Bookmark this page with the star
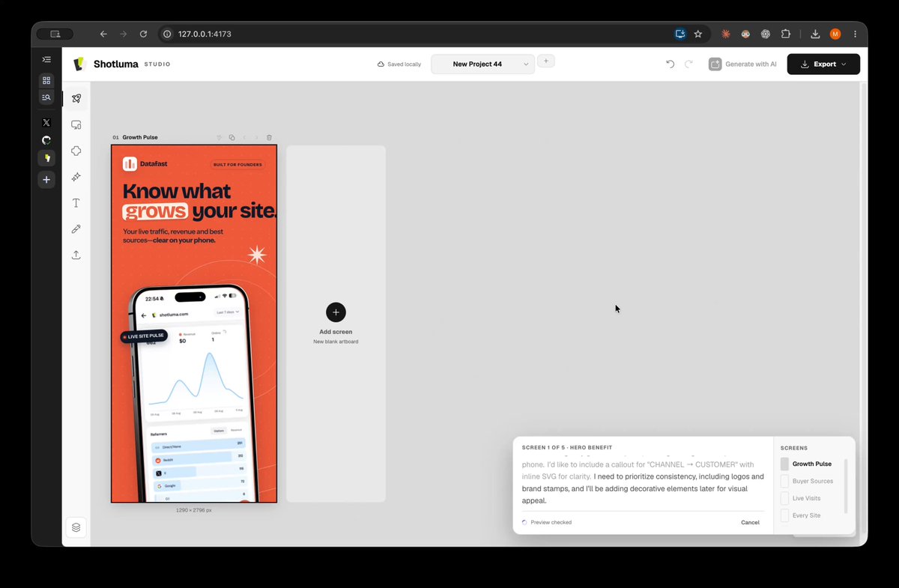This screenshot has width=899, height=588. [x=698, y=34]
